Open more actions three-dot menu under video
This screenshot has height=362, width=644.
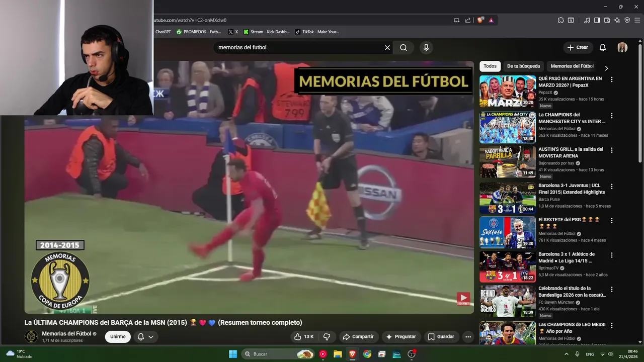tap(468, 337)
